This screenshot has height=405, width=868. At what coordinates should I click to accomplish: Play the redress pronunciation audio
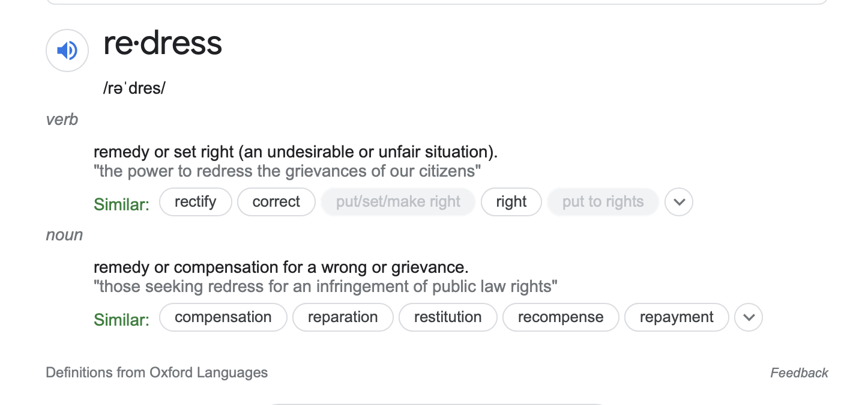point(67,50)
